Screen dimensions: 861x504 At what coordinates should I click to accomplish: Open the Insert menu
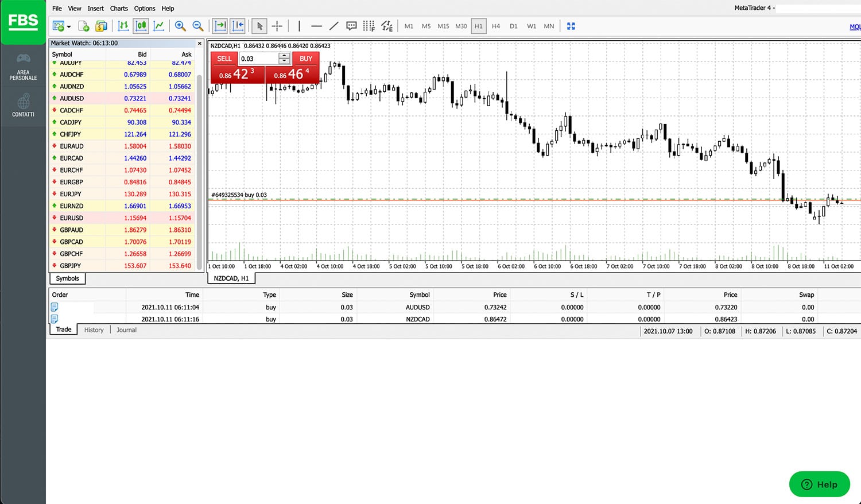96,9
